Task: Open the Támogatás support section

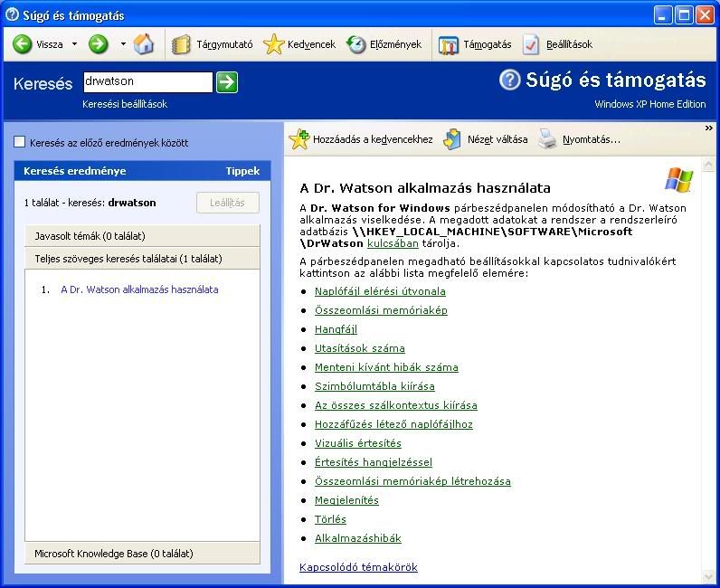Action: (476, 44)
